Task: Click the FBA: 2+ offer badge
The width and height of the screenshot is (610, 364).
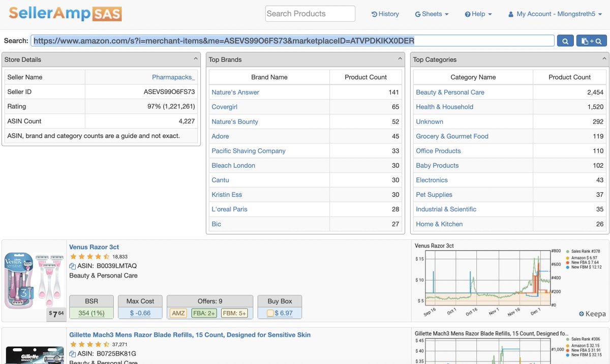Action: tap(204, 313)
